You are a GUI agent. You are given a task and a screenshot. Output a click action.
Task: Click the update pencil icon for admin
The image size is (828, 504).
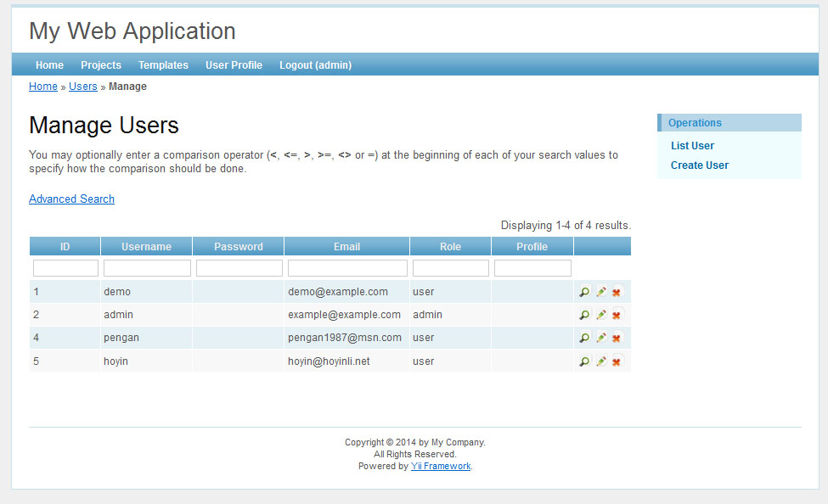[600, 315]
